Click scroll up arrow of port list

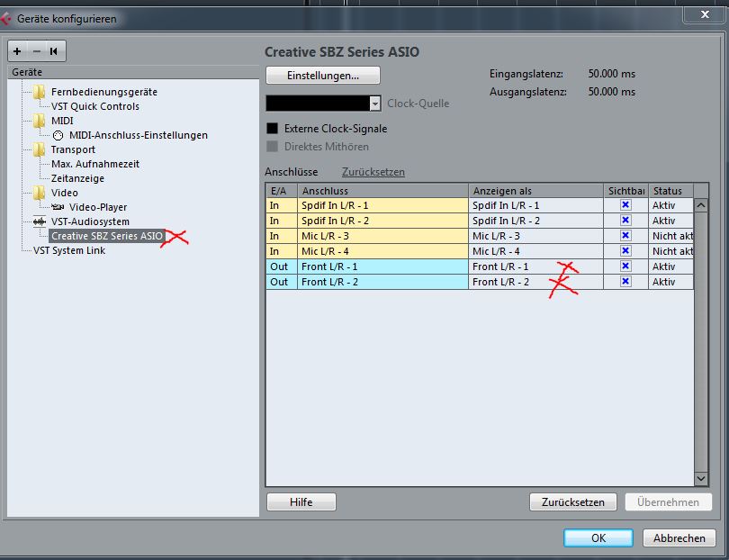(x=700, y=205)
